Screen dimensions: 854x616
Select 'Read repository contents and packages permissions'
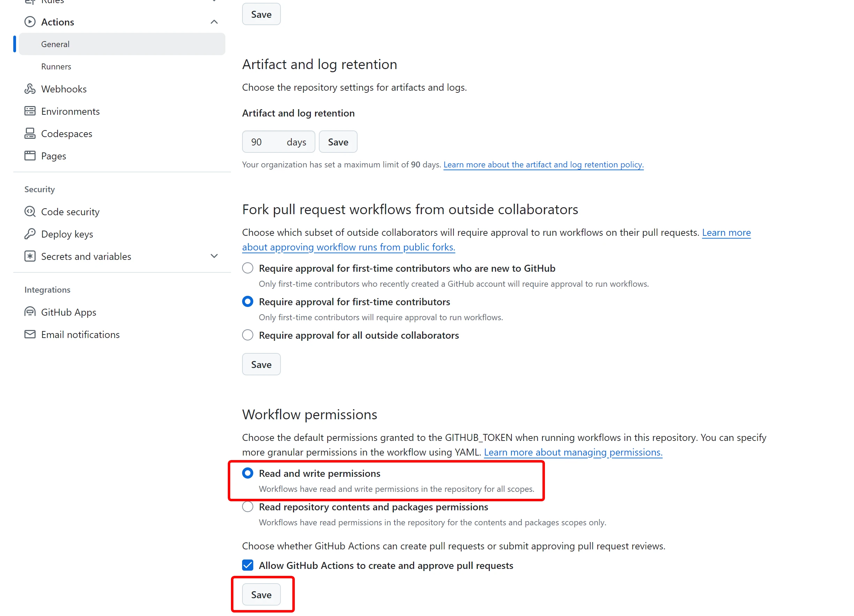(x=247, y=507)
